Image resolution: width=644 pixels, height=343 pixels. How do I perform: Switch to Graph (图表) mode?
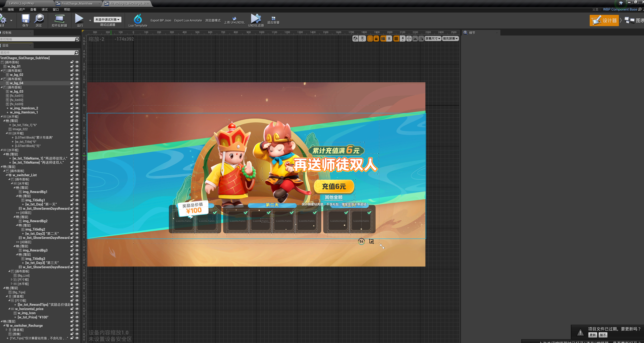634,20
